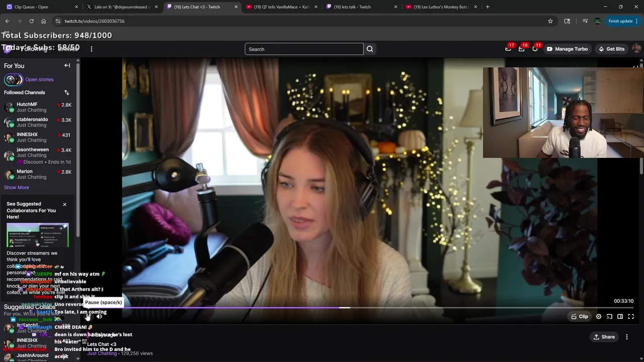
Task: Seek on the video progress bar
Action: click(360, 308)
